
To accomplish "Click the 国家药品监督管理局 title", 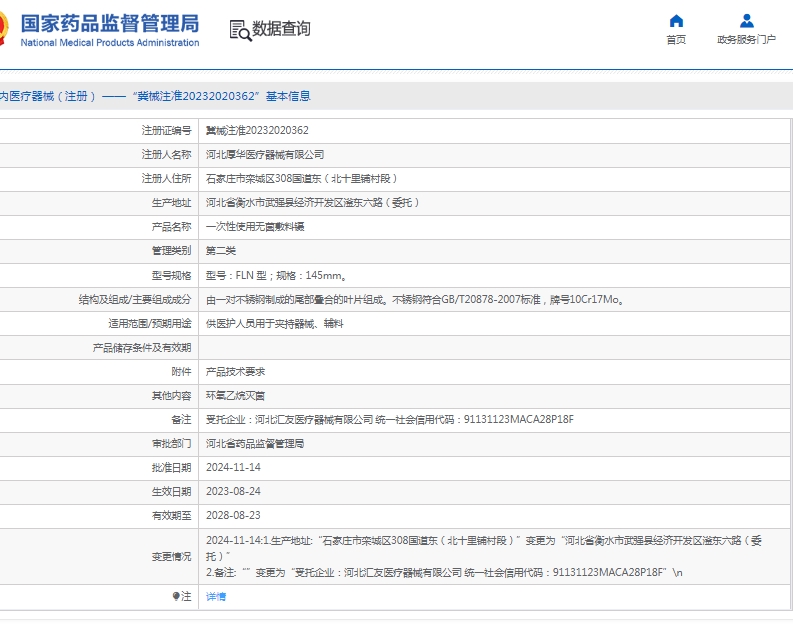I will 110,23.
